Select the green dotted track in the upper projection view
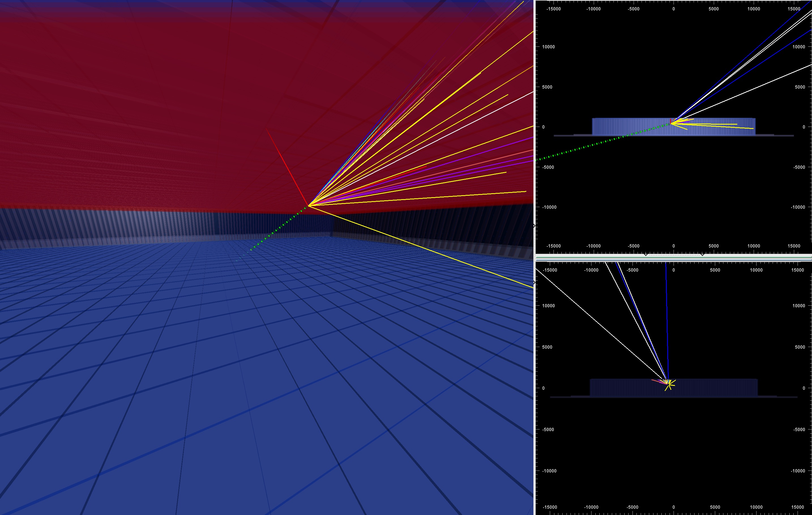This screenshot has width=812, height=515. click(603, 142)
